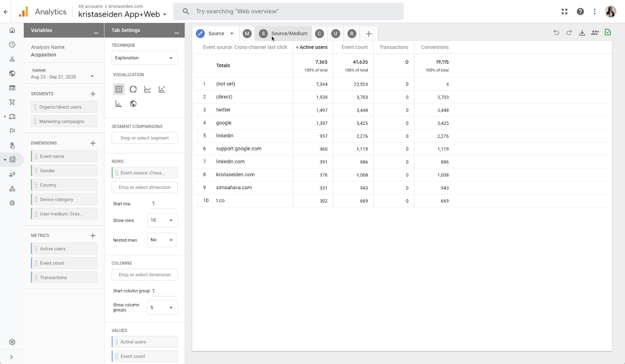Select the Line chart visualization icon

point(148,89)
